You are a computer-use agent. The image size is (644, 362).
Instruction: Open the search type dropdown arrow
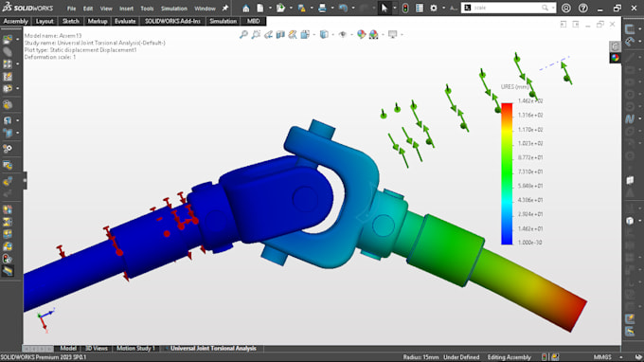point(554,8)
